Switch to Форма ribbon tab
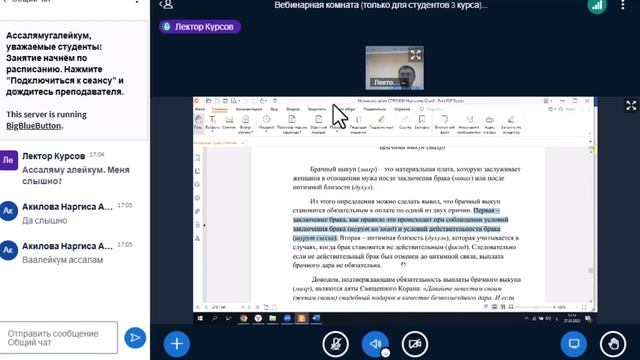 [293, 109]
